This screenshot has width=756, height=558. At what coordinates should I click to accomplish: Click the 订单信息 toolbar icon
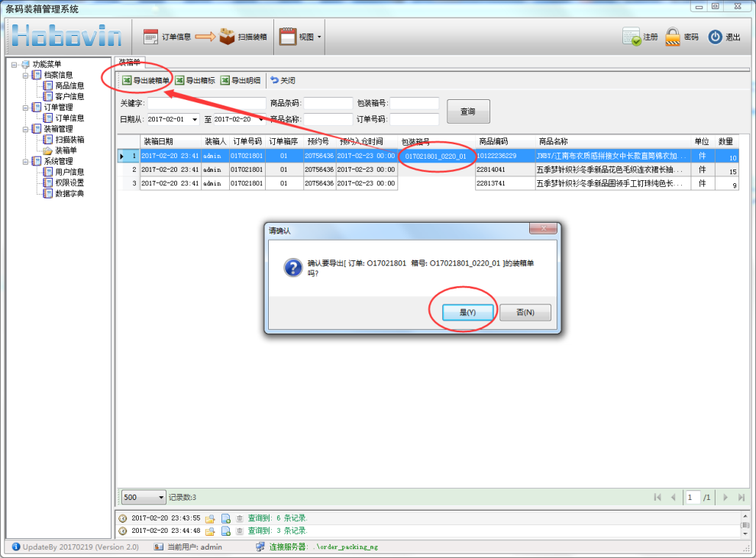150,37
